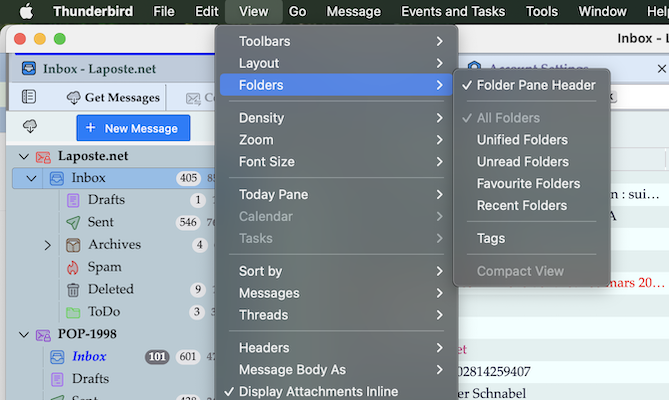
Task: Open the Thunderbird application menu
Action: pyautogui.click(x=93, y=12)
